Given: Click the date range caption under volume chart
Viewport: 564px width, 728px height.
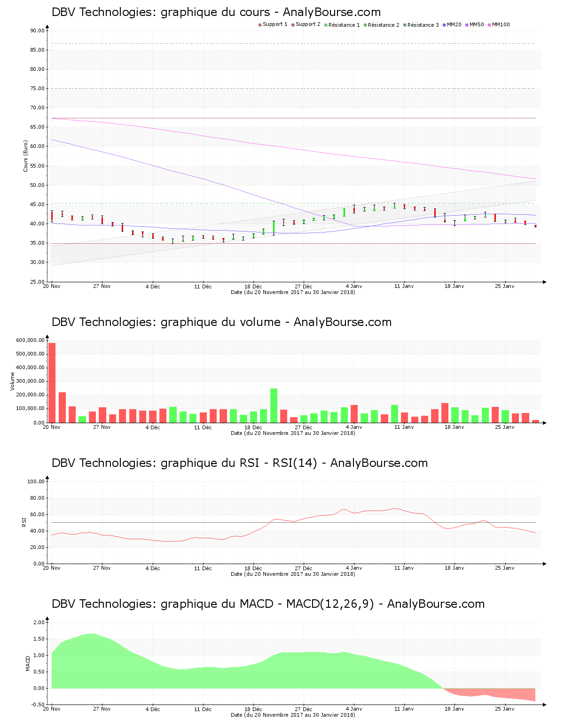Looking at the screenshot, I should pyautogui.click(x=293, y=433).
